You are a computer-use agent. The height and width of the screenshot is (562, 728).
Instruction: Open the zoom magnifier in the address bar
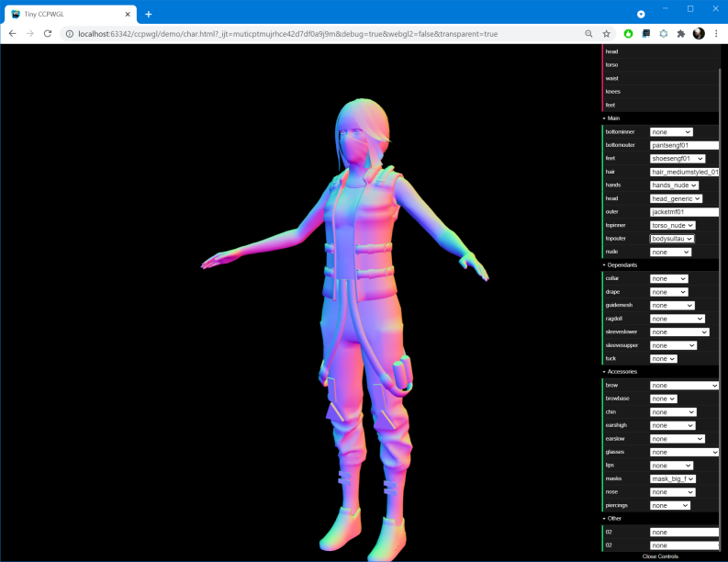(x=588, y=34)
